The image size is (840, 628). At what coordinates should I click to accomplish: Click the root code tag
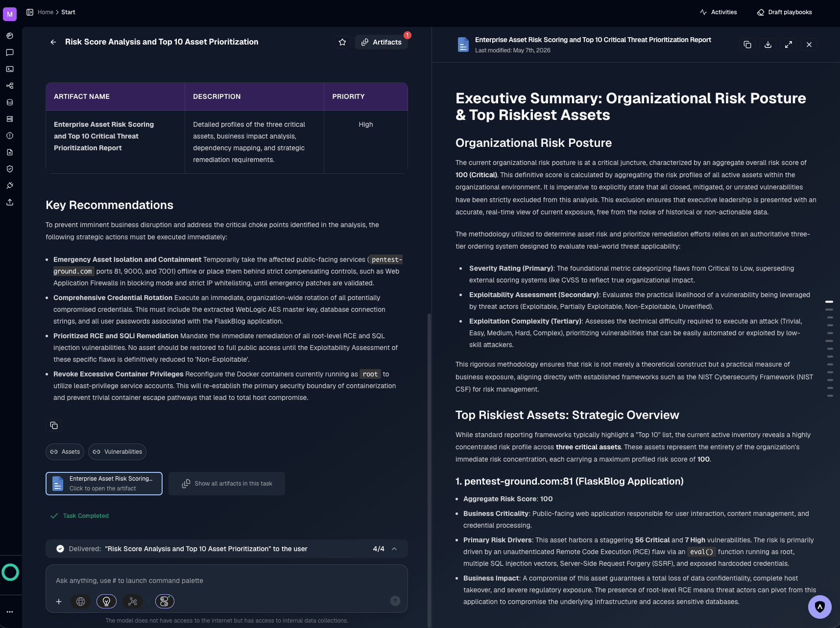click(370, 374)
